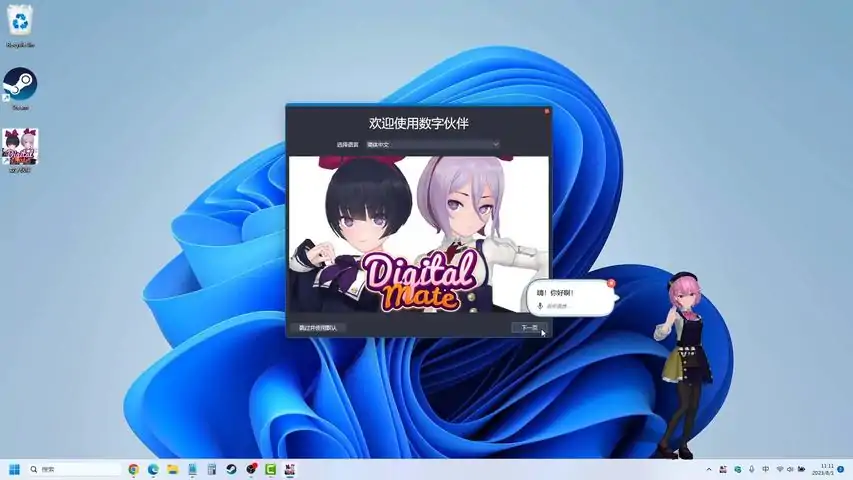Open the Recycle Bin desktop icon
Image resolution: width=853 pixels, height=480 pixels.
(x=20, y=22)
